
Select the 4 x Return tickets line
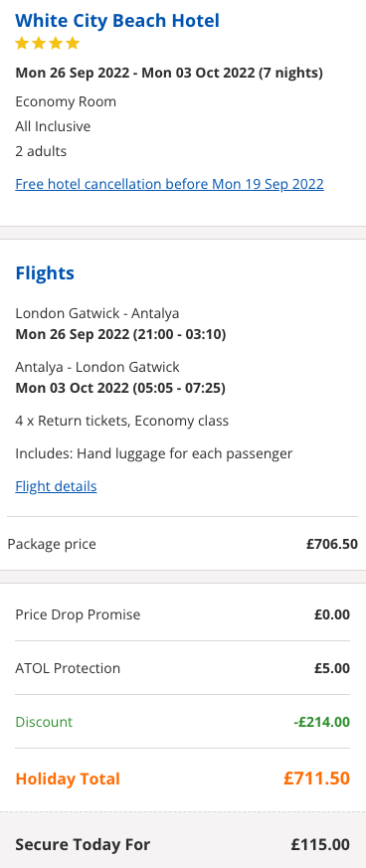click(121, 421)
